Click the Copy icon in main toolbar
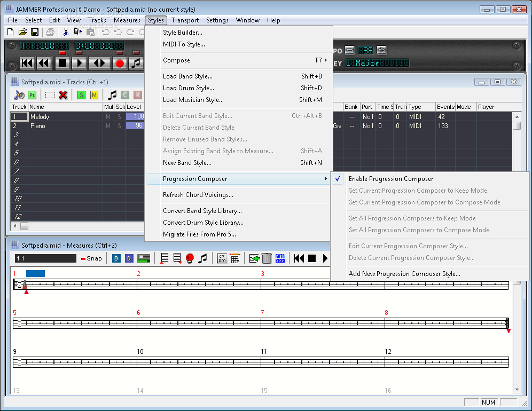Image resolution: width=532 pixels, height=411 pixels. [78, 32]
